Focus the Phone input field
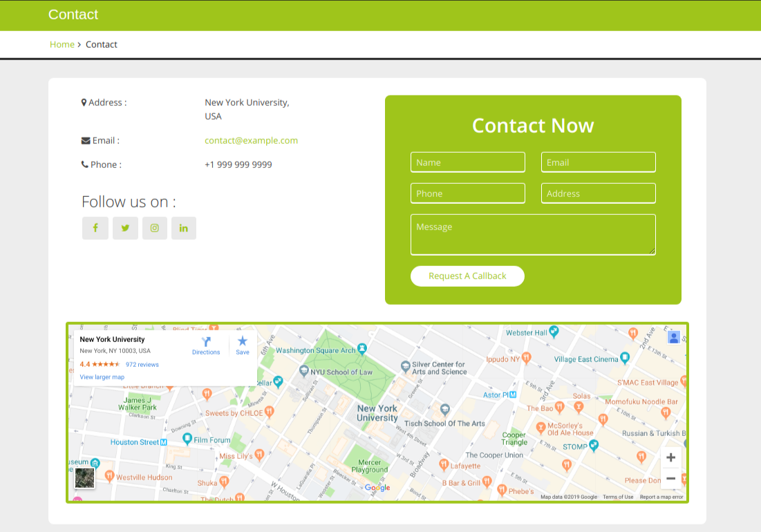The image size is (761, 532). pos(468,193)
